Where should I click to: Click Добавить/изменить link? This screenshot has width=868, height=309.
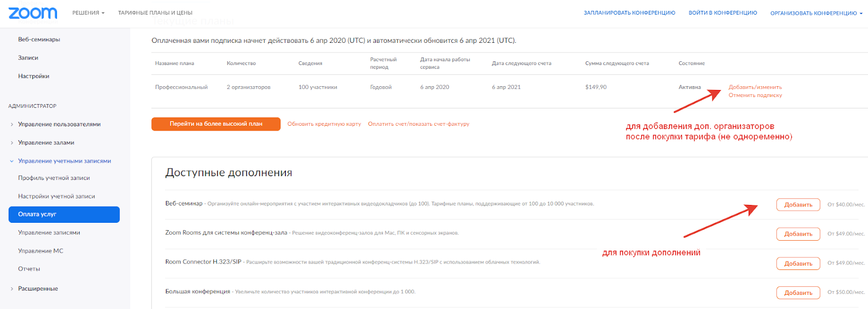pyautogui.click(x=755, y=87)
